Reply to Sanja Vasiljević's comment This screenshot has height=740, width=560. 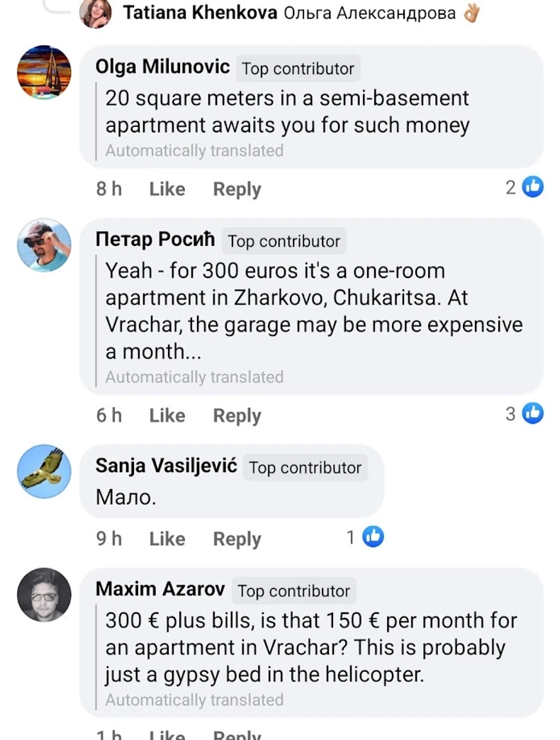(x=237, y=539)
